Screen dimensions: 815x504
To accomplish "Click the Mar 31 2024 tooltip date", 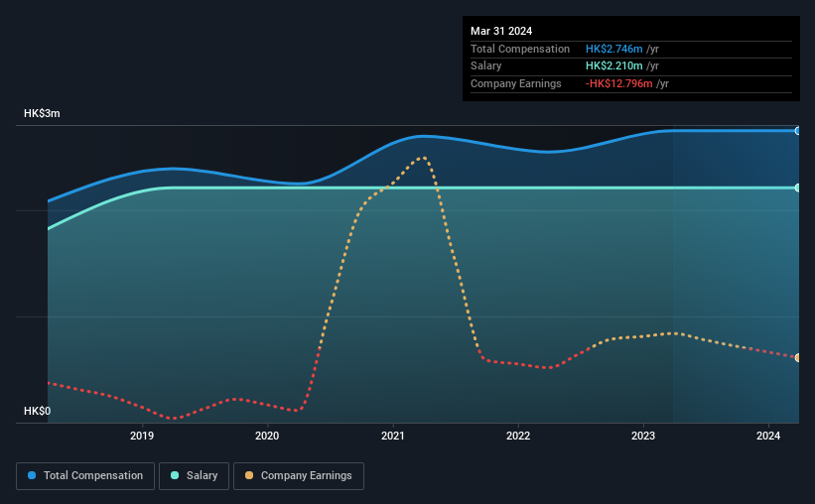I will point(501,31).
